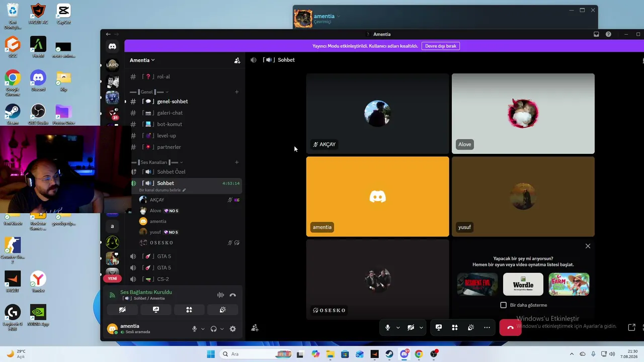Share your screen from sidebar voice panel
644x362 pixels.
tap(156, 310)
